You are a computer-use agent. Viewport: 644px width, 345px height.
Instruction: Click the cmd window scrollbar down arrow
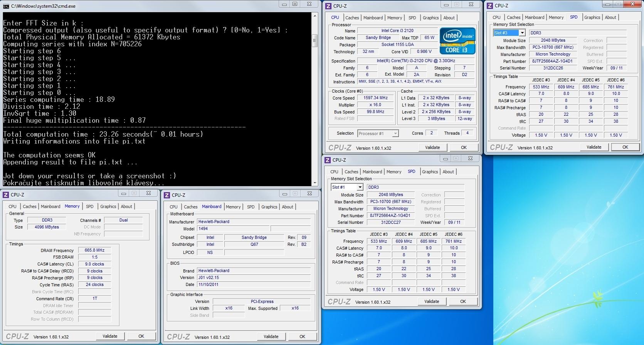coord(314,183)
